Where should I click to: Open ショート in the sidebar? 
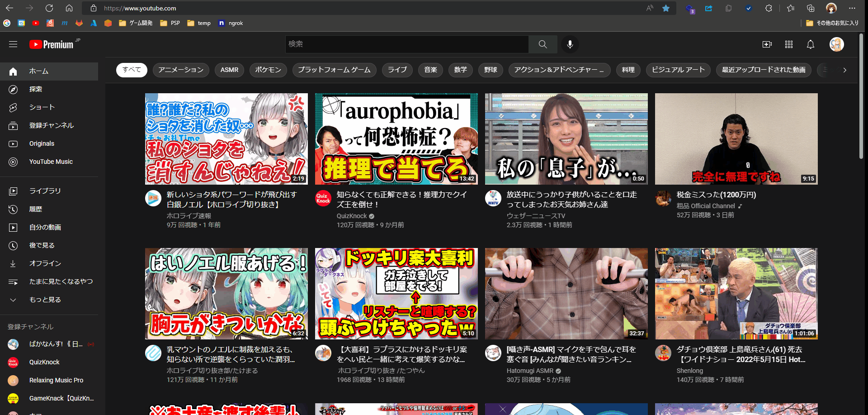[x=49, y=108]
